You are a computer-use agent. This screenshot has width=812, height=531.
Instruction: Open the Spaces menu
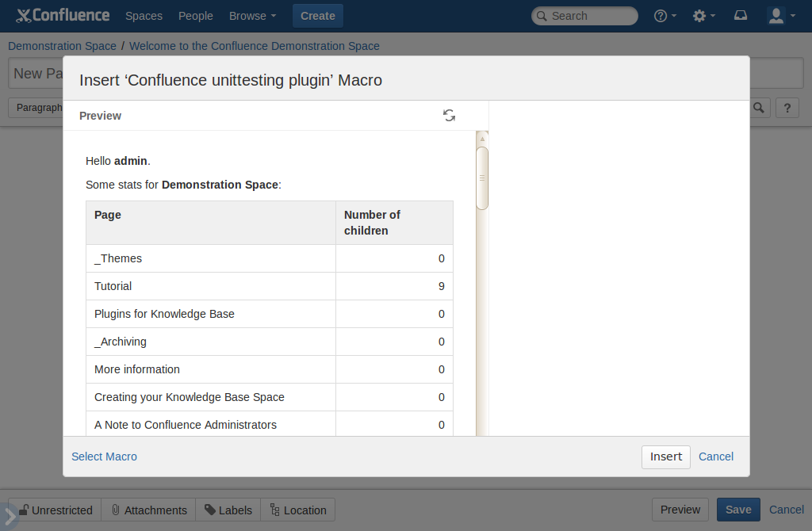pyautogui.click(x=144, y=16)
